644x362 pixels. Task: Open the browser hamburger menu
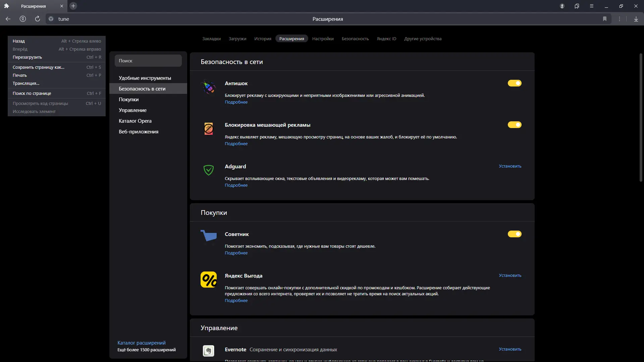pos(592,6)
